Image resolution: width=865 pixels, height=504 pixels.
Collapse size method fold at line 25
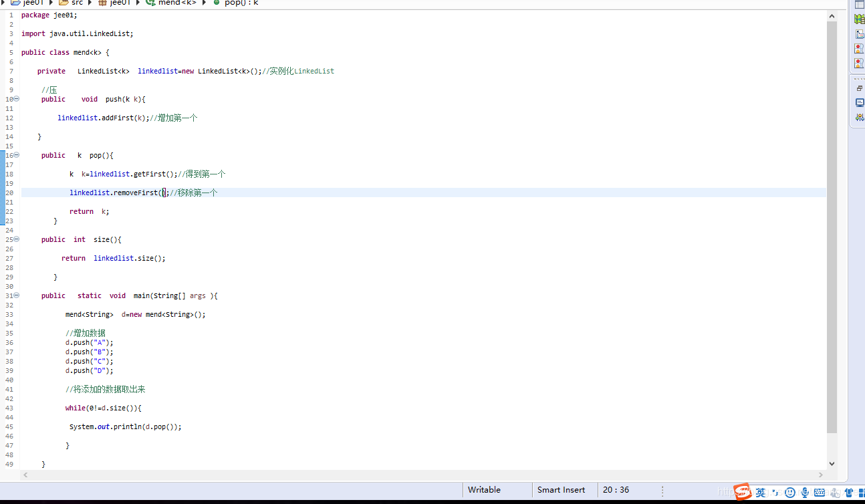coord(17,239)
